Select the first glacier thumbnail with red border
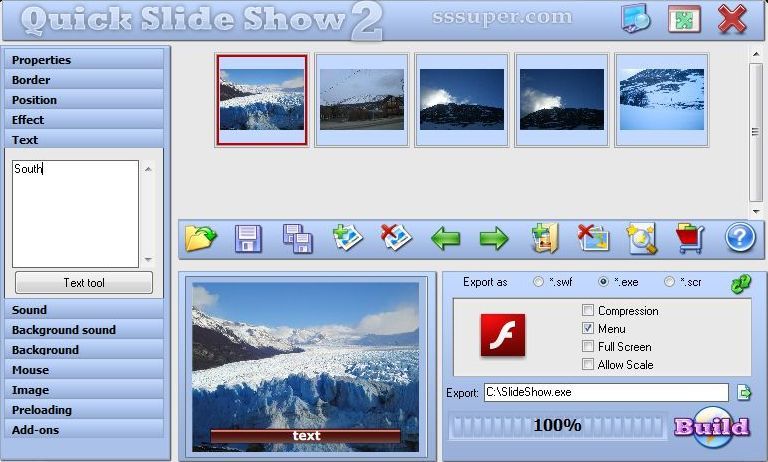The width and height of the screenshot is (768, 462). coord(262,100)
